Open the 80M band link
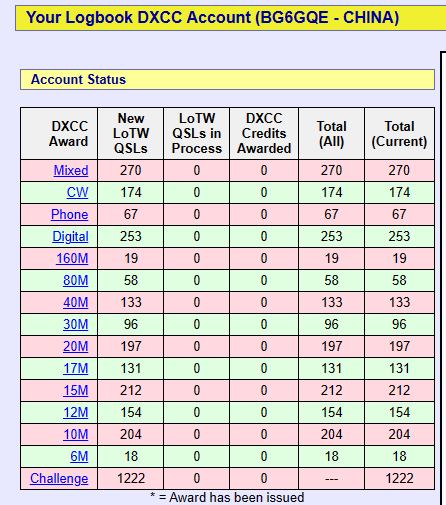446x505 pixels. click(x=76, y=280)
